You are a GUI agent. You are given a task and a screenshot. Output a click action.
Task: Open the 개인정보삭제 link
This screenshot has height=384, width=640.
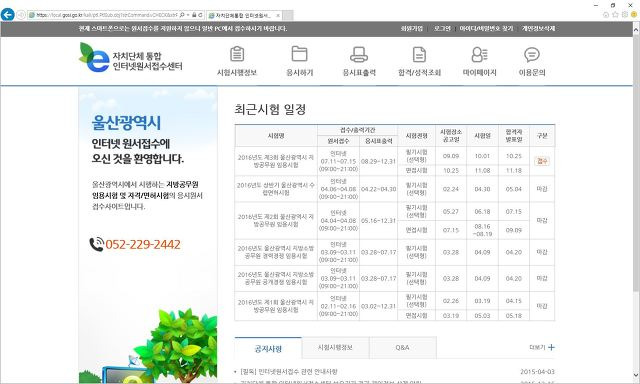tap(538, 29)
